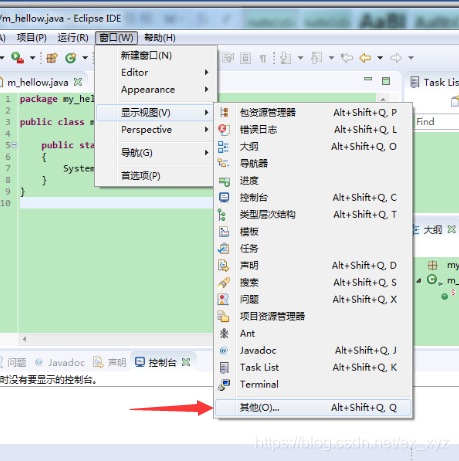Click the Terminal icon in the submenu
Viewport: 459px width, 461px height.
pyautogui.click(x=224, y=385)
